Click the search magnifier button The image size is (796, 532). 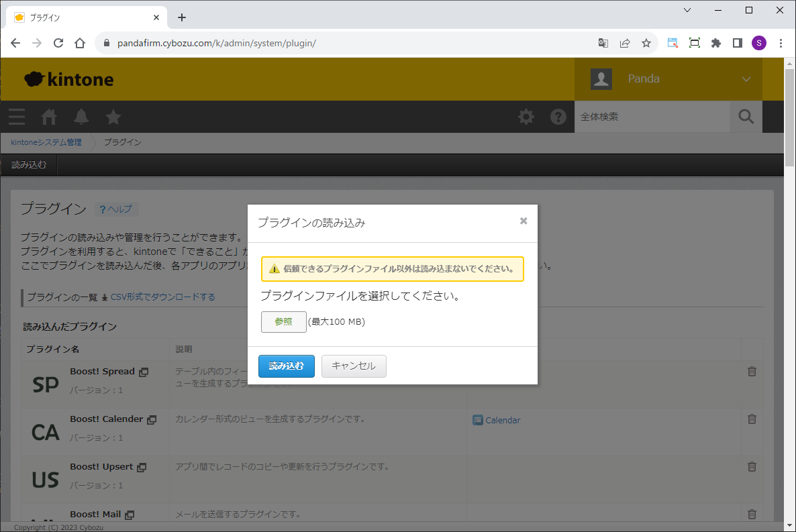[x=746, y=117]
